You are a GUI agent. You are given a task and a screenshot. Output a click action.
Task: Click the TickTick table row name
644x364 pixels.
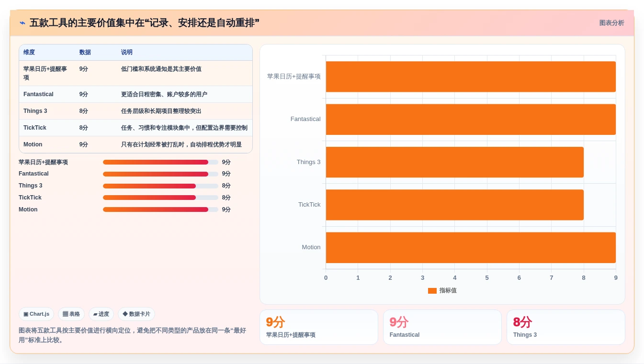35,128
